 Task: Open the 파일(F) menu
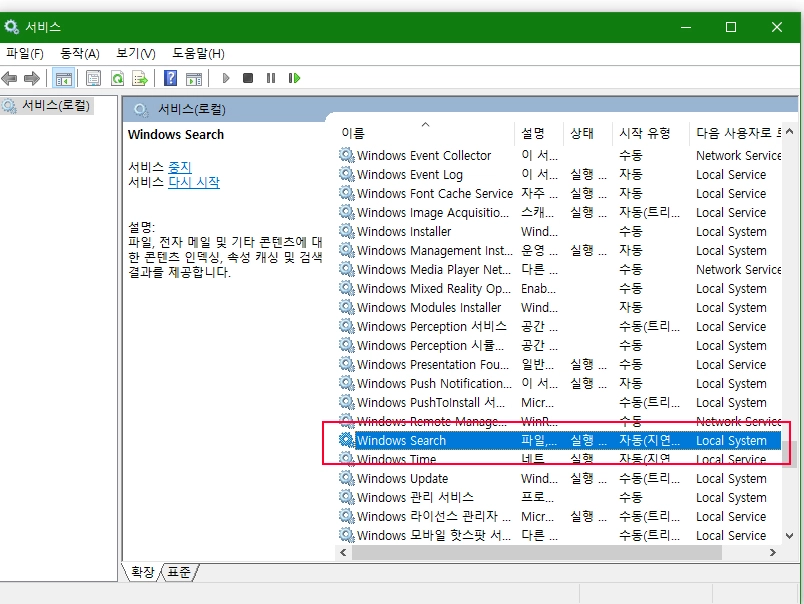tap(25, 53)
